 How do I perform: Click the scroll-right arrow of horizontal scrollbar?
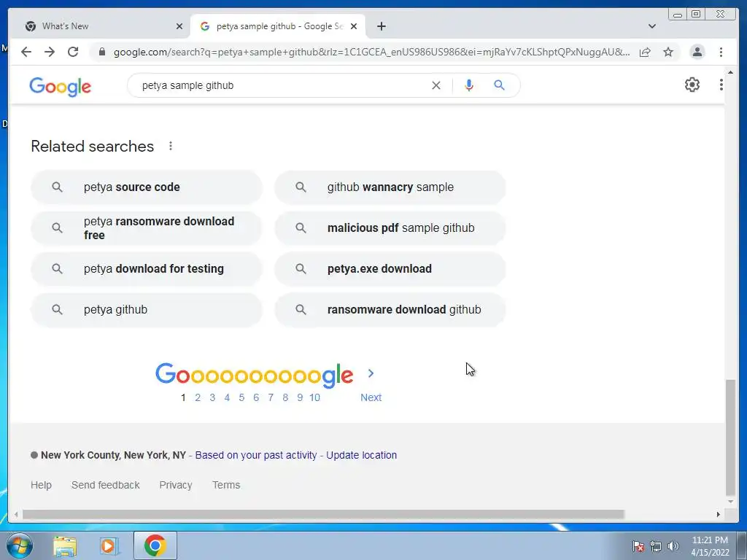coord(718,514)
